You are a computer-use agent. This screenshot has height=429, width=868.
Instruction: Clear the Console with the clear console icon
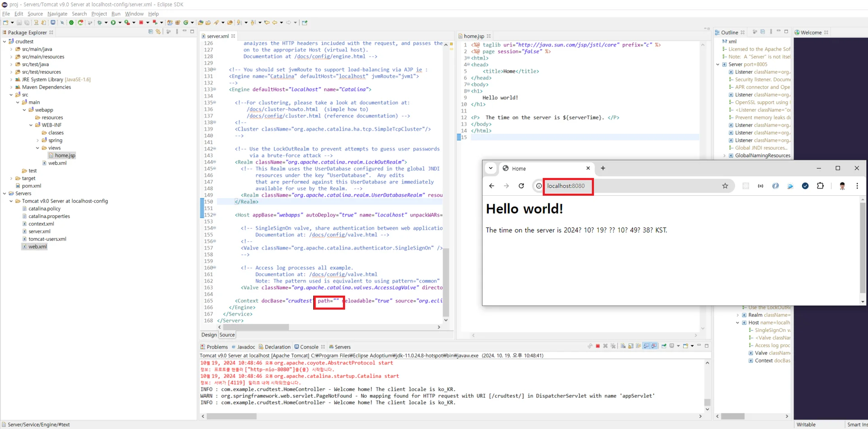click(623, 346)
